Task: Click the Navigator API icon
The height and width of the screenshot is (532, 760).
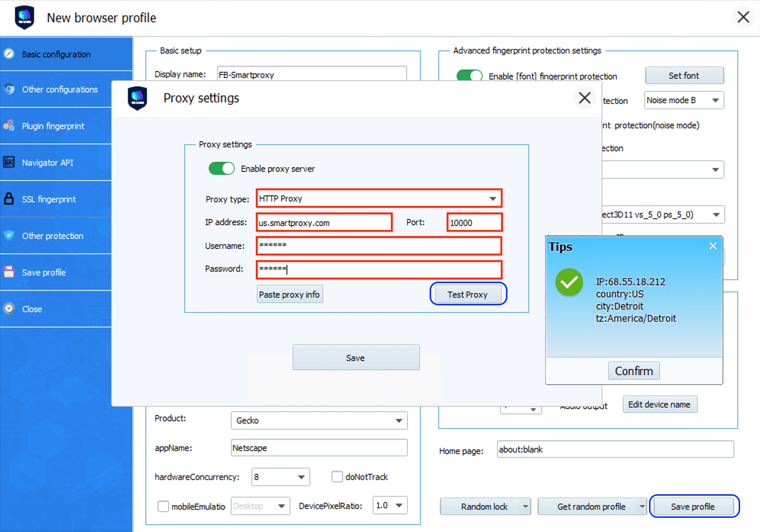Action: pyautogui.click(x=9, y=162)
